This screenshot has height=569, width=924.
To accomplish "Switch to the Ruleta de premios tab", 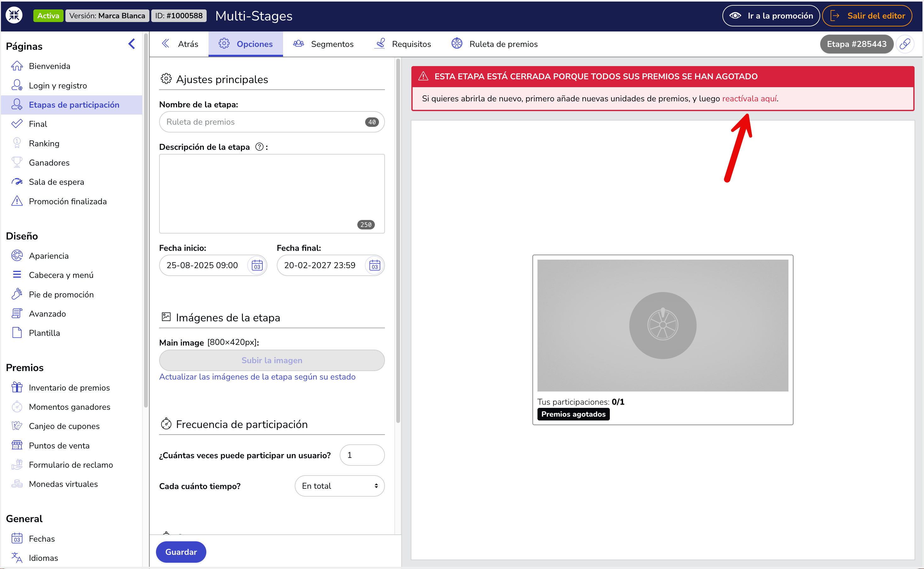I will pos(494,44).
